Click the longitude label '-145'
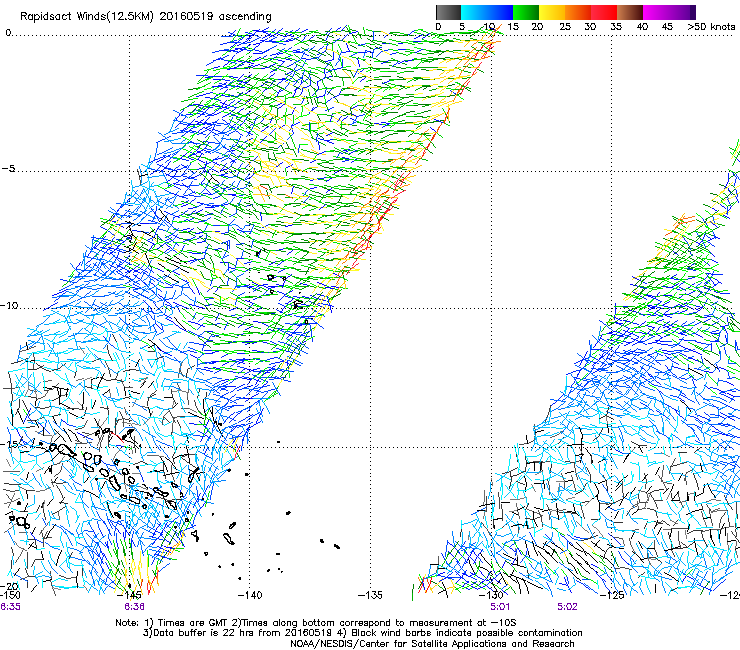 point(129,595)
